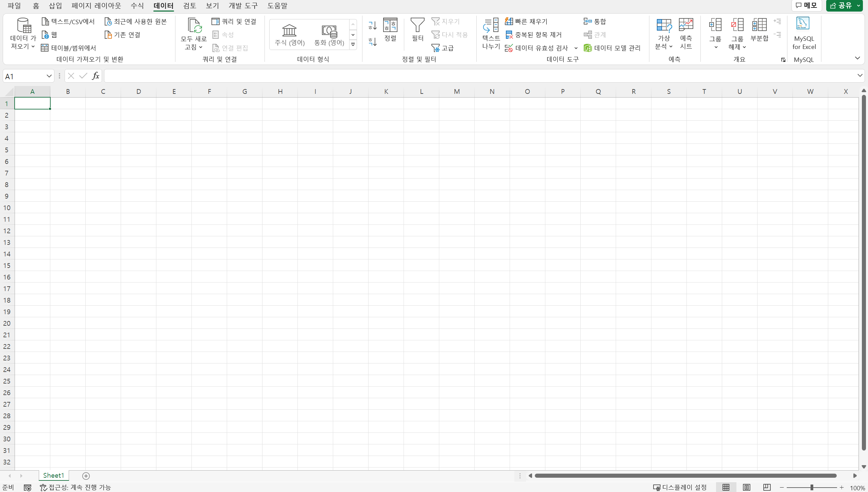Show the 쿼리 및 연결 pane

[234, 21]
